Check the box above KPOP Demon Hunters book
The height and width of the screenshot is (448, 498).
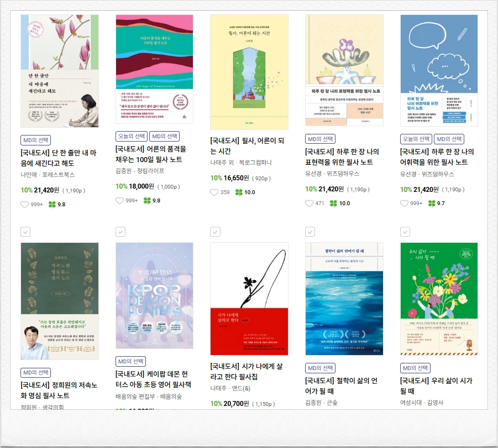click(120, 232)
